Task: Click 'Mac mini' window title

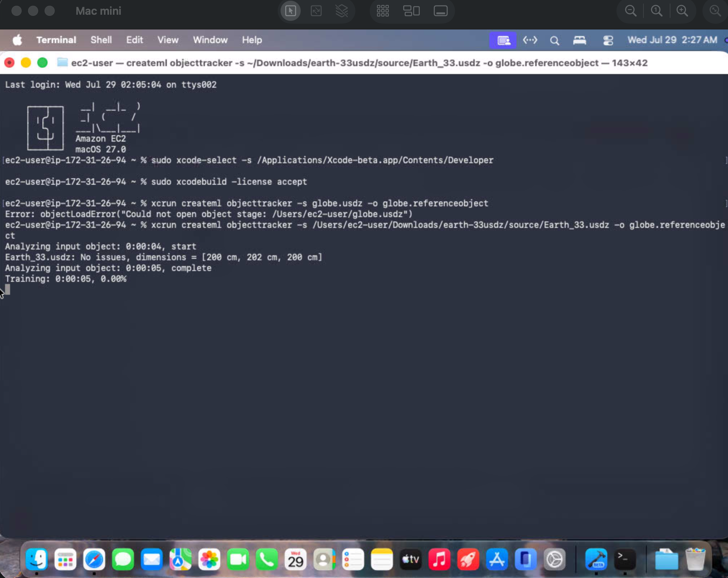Action: pos(98,11)
